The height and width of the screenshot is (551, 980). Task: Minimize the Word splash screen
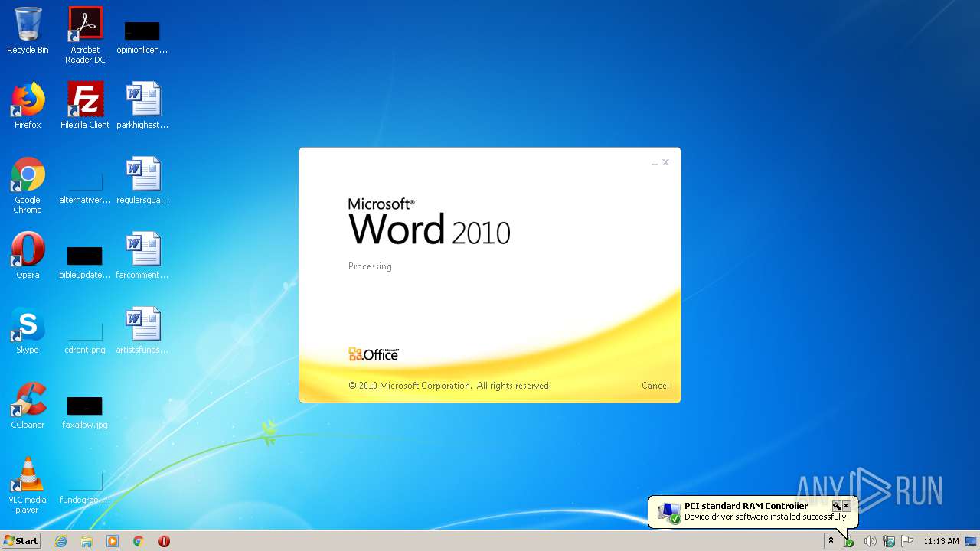point(655,163)
